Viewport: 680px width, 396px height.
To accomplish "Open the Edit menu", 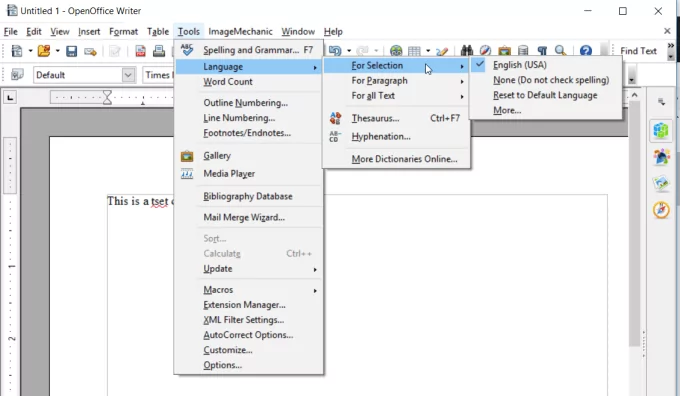I will (x=33, y=32).
